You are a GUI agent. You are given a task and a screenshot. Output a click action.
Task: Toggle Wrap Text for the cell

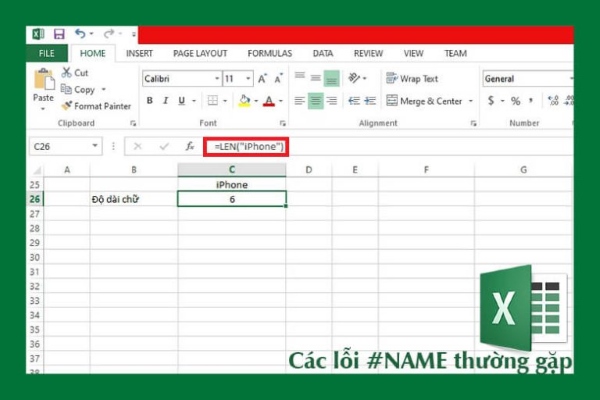click(x=410, y=78)
